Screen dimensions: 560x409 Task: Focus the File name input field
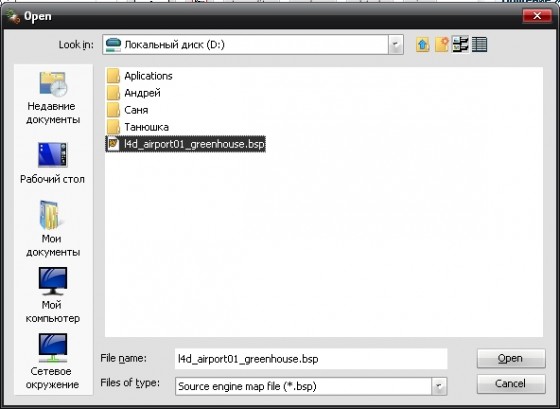pyautogui.click(x=311, y=359)
